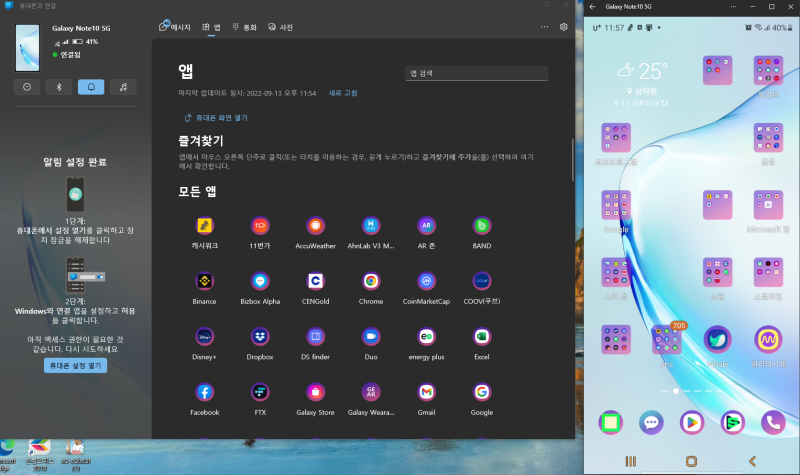Open the green notes app in the phone dock
800x475 pixels.
tap(611, 422)
